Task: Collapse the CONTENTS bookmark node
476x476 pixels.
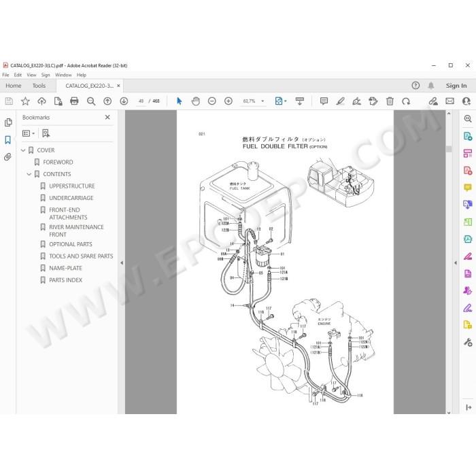Action: (29, 174)
